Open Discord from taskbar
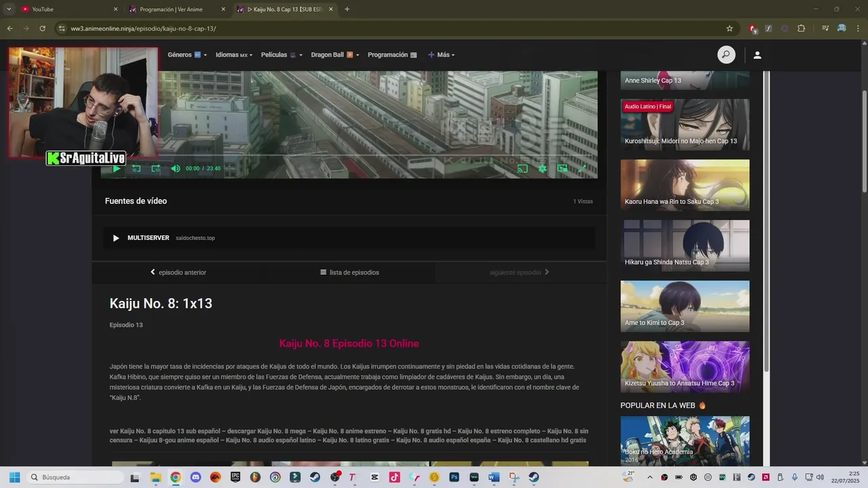 pos(195,477)
